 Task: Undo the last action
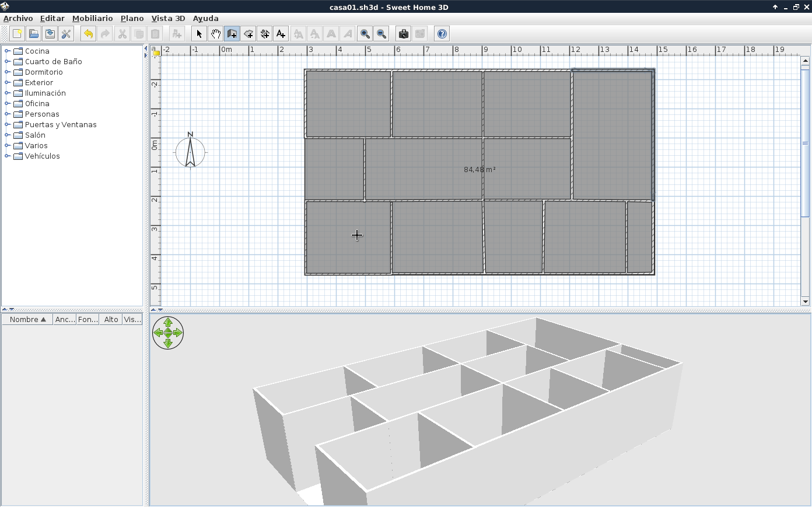[88, 34]
